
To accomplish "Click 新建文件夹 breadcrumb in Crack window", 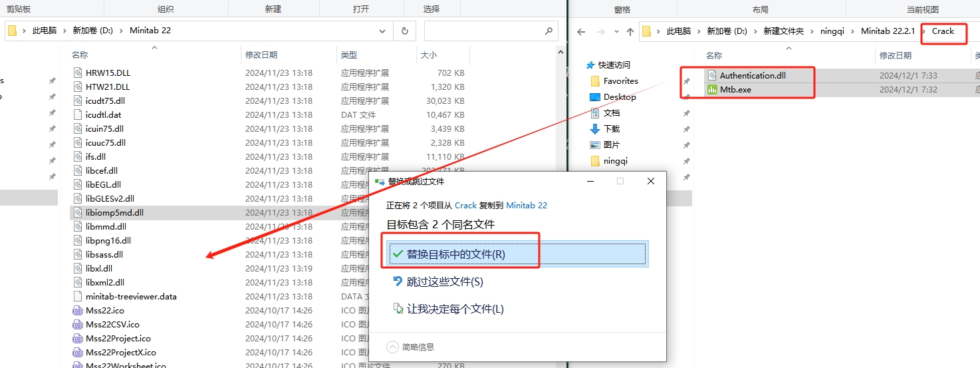I will click(x=784, y=31).
